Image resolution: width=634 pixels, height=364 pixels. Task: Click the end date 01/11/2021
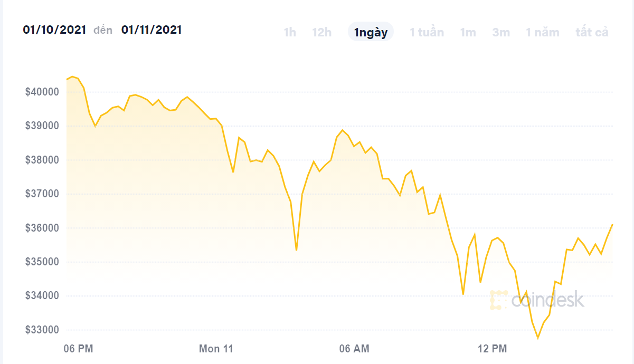click(x=152, y=30)
